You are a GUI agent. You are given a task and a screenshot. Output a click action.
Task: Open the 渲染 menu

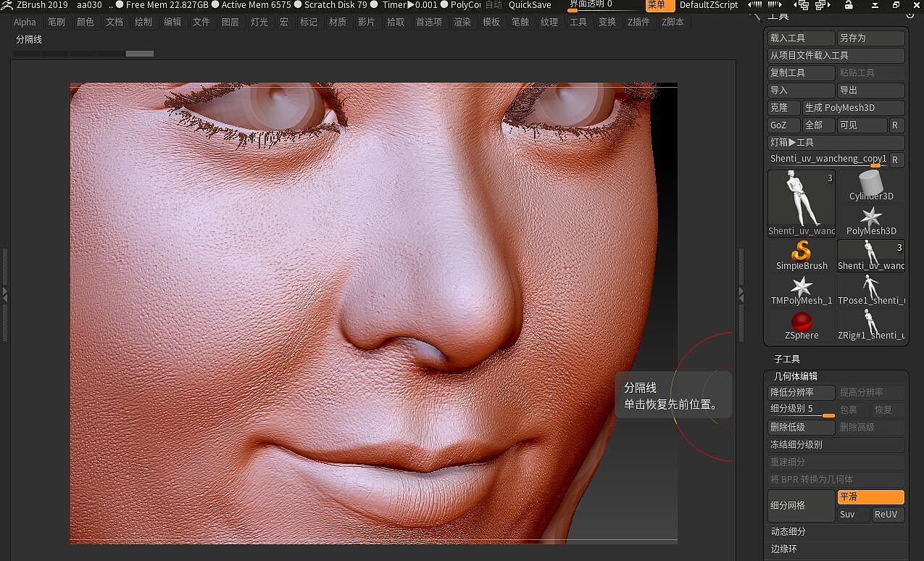pos(462,22)
